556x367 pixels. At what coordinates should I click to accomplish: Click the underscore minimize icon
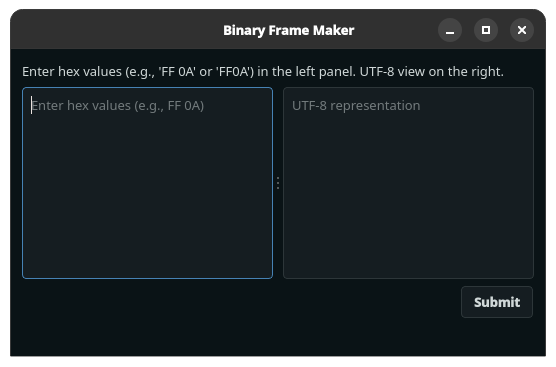point(450,33)
